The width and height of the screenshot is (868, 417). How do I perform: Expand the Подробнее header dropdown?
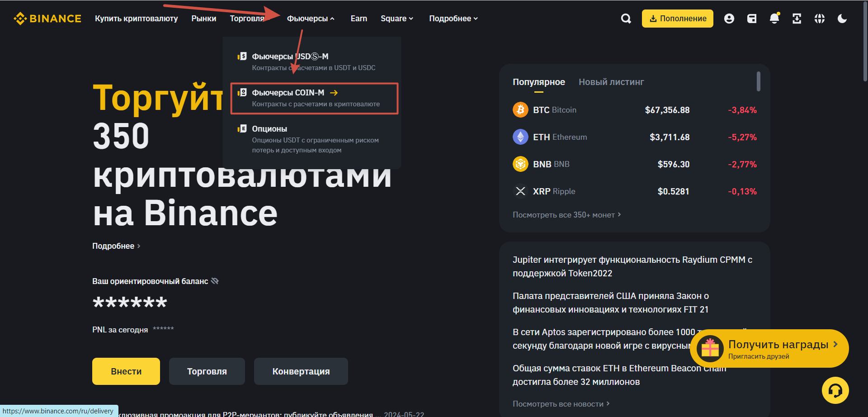point(453,19)
